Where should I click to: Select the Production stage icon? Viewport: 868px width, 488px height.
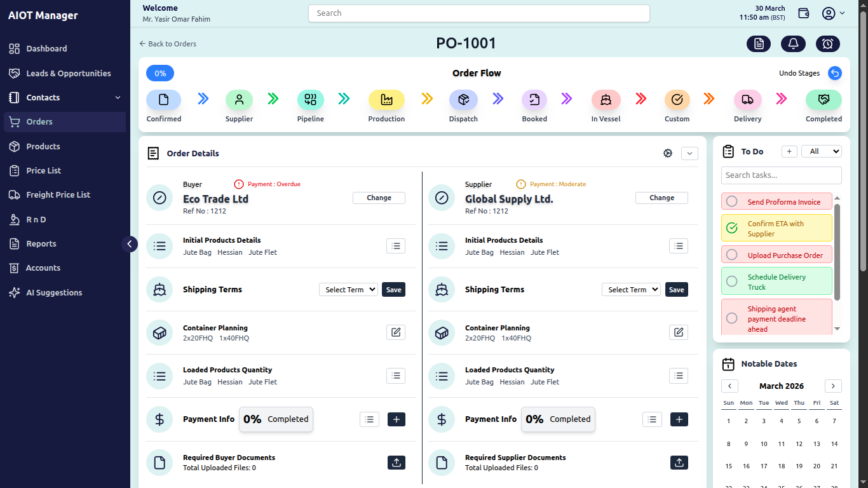(386, 100)
